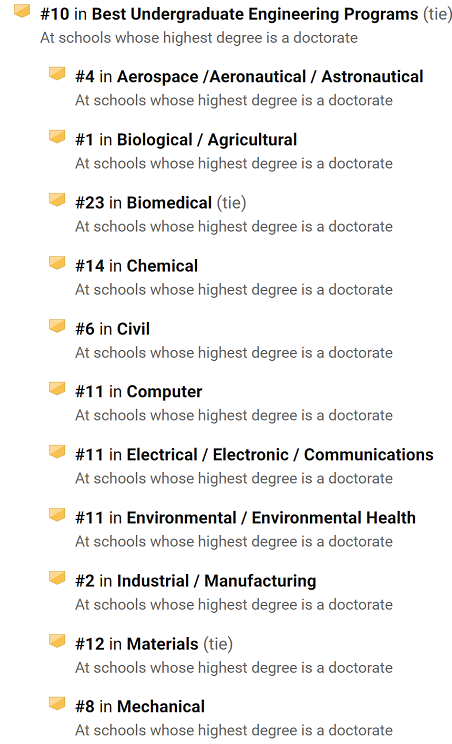Open the Chemical engineering ranking link
This screenshot has height=744, width=452.
(x=162, y=266)
